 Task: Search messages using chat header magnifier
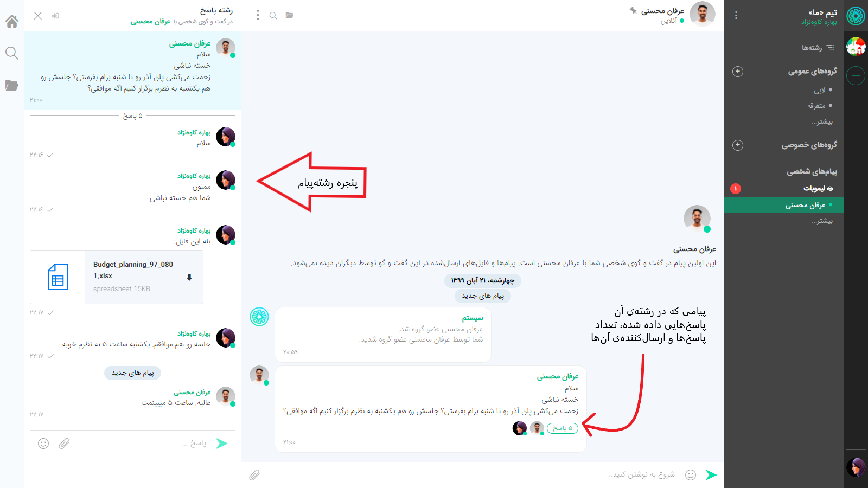tap(273, 16)
